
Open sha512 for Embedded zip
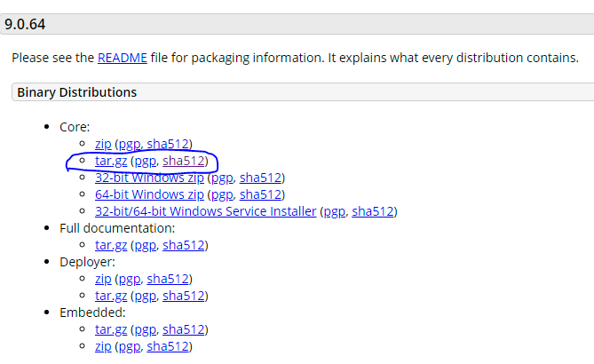click(168, 346)
